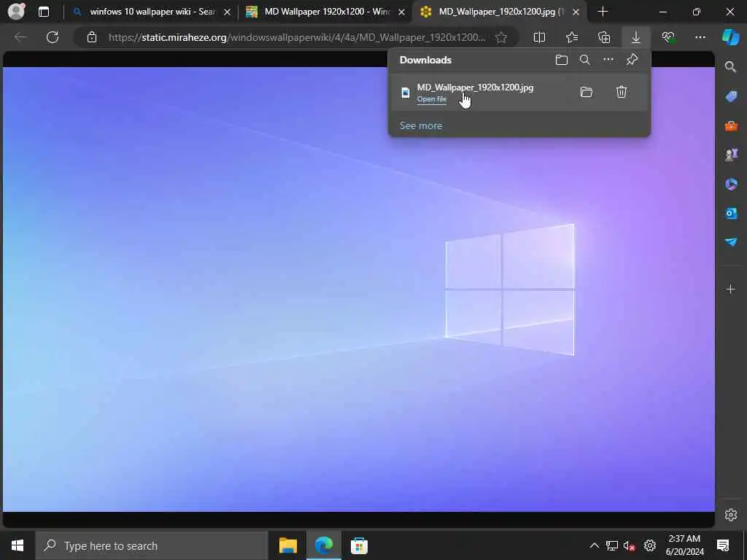
Task: Open sidebar Tools briefcase icon
Action: tap(731, 125)
